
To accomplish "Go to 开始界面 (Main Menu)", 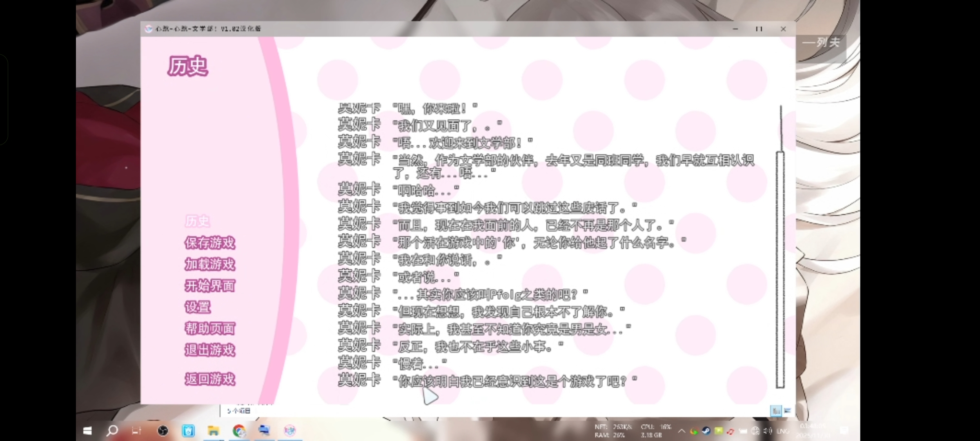I will [210, 286].
